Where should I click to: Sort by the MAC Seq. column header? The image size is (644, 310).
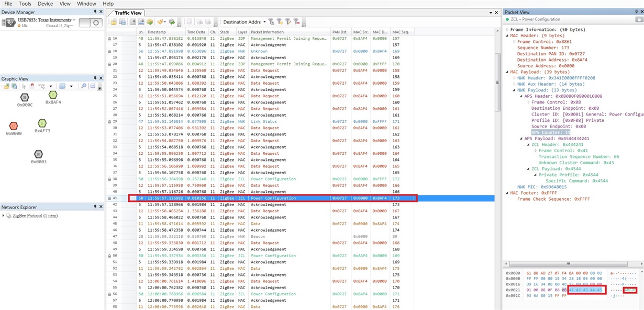click(402, 32)
